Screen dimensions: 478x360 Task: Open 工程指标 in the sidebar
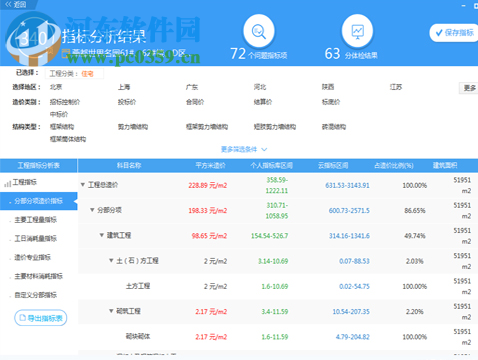[x=25, y=182]
